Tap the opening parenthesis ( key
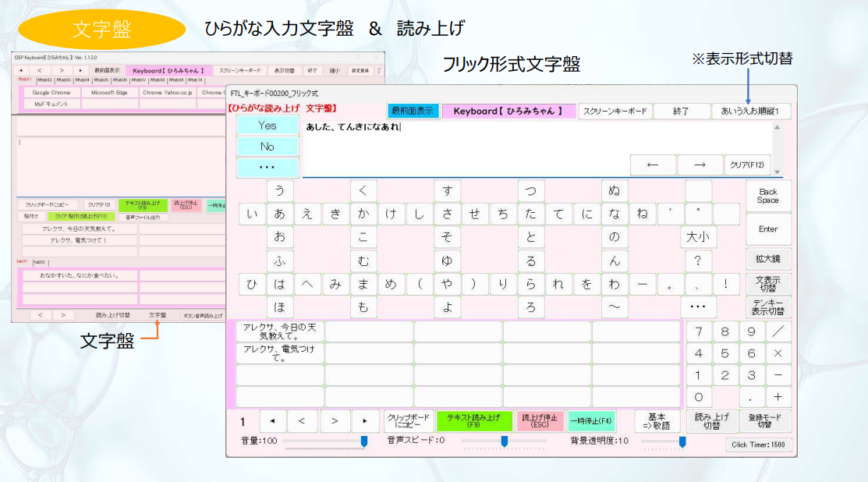Image resolution: width=868 pixels, height=482 pixels. [x=420, y=284]
